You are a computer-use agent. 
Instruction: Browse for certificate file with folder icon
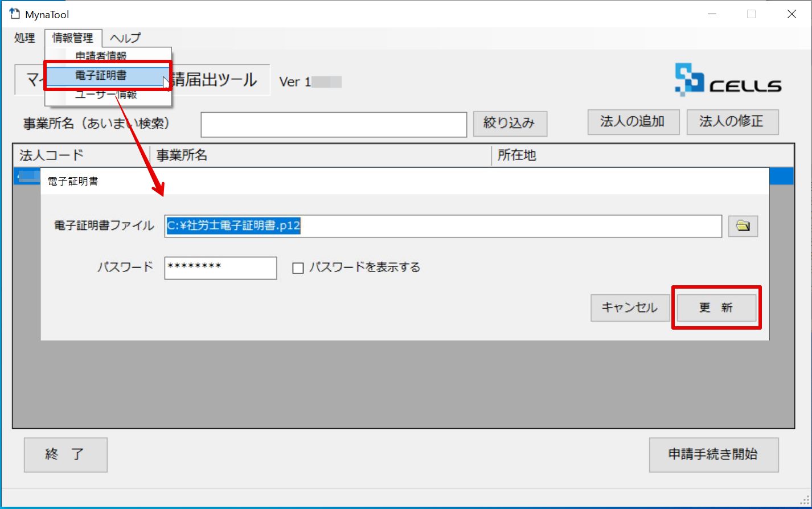(x=743, y=226)
